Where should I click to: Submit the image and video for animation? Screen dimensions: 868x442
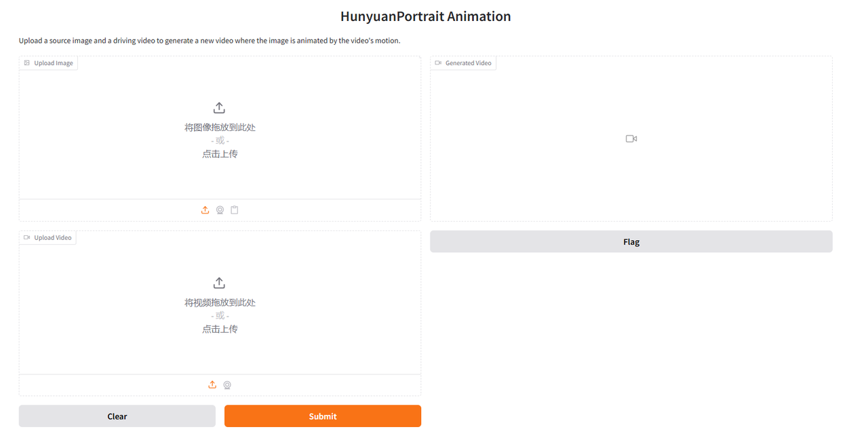323,416
